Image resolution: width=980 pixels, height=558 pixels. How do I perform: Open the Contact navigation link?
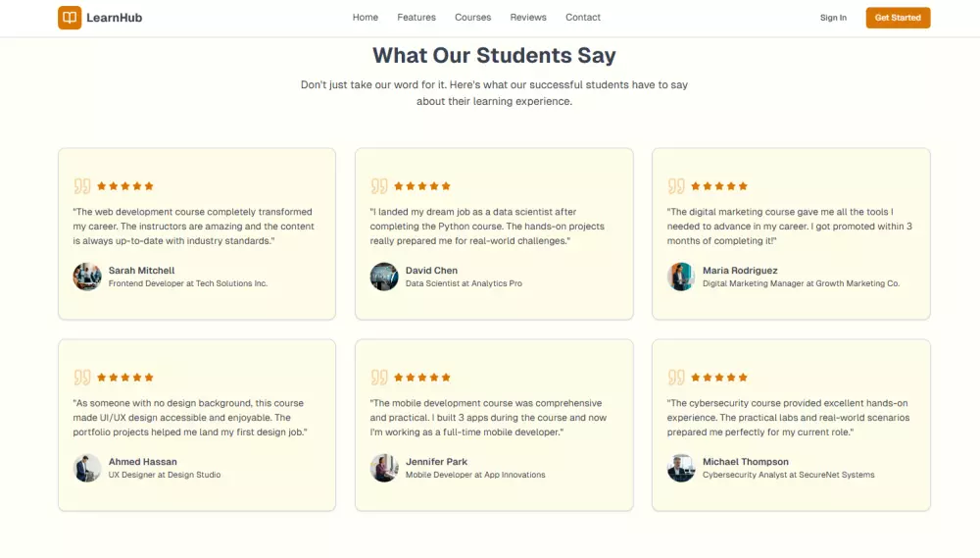click(x=583, y=18)
